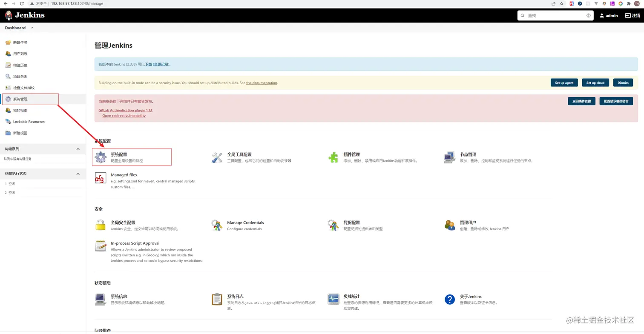
Task: Click the 我的视图 person icon
Action: pos(8,110)
